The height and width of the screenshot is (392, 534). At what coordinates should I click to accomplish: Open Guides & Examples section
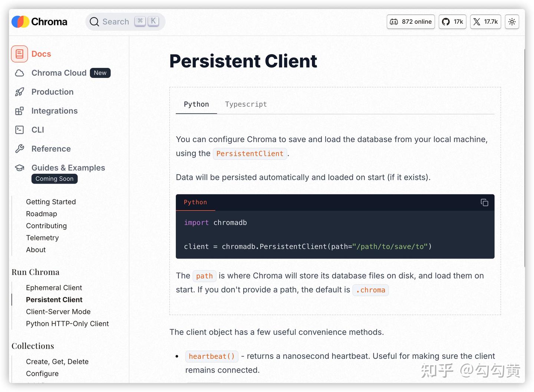[68, 168]
